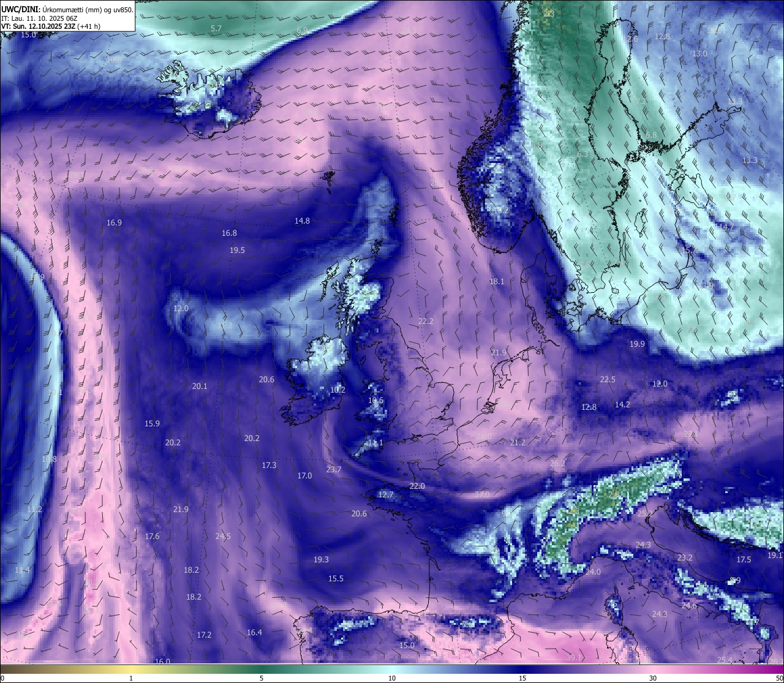Image resolution: width=784 pixels, height=683 pixels.
Task: Click the IT: Lau. 11. 10. 2025 06Z line
Action: coord(39,18)
